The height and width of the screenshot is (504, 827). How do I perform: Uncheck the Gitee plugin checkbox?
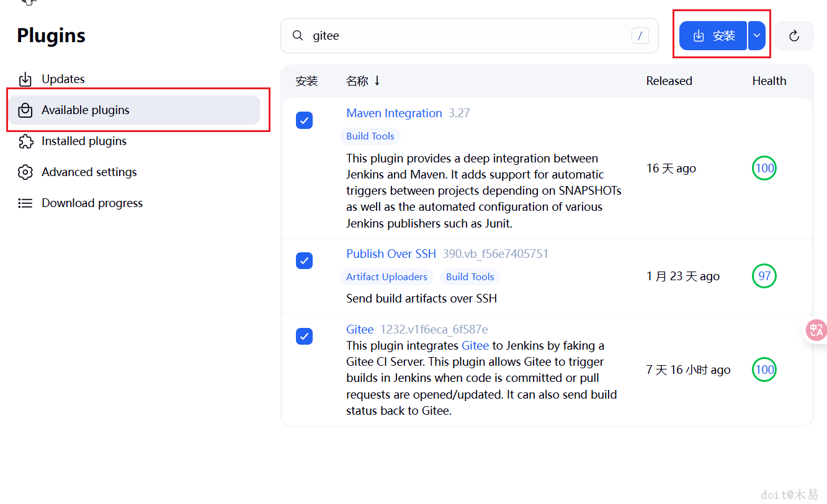(304, 337)
